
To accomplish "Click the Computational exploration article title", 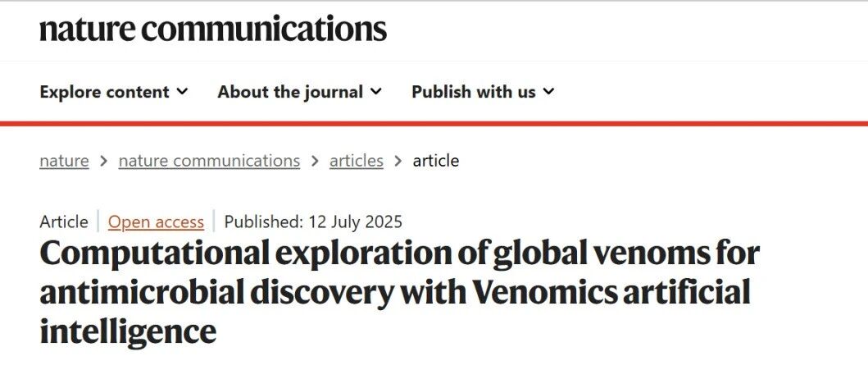I will pyautogui.click(x=399, y=292).
